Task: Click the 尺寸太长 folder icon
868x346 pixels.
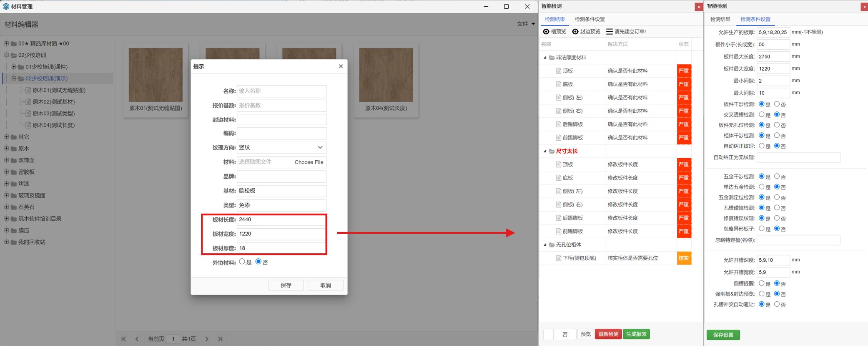Action: (x=552, y=151)
